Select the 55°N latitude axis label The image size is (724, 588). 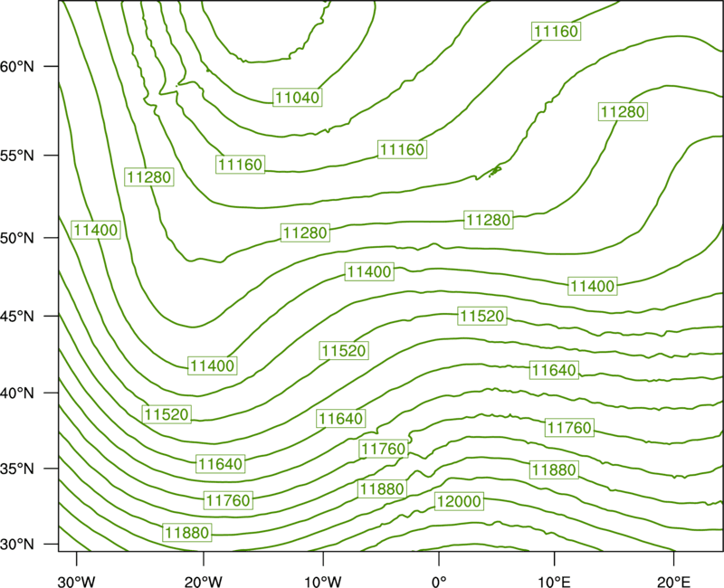[x=17, y=156]
